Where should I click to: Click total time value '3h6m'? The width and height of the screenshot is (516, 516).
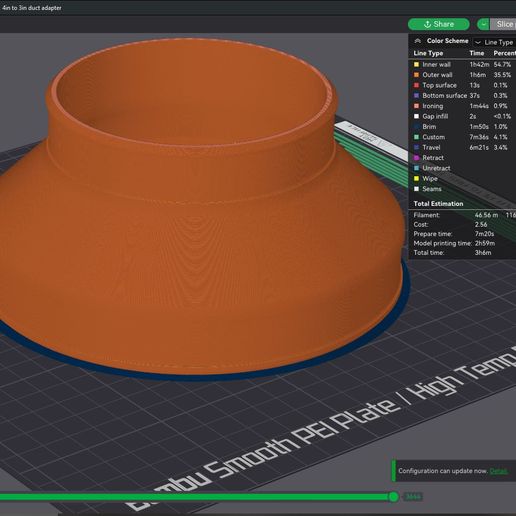[x=483, y=252]
